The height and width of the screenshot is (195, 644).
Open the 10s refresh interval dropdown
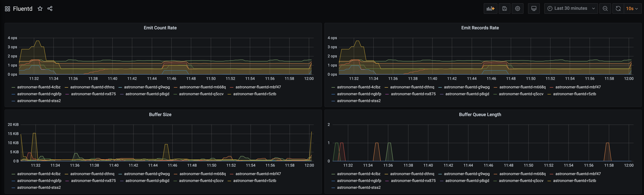(631, 8)
